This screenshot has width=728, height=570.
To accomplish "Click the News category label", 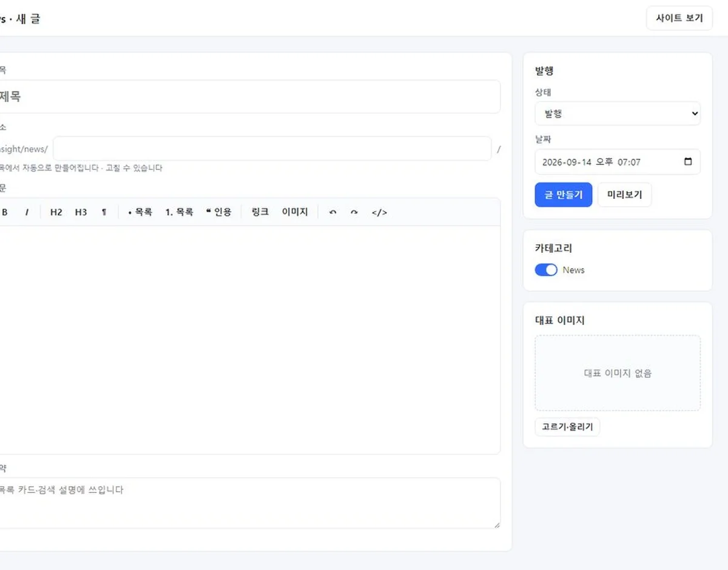I will pos(573,270).
